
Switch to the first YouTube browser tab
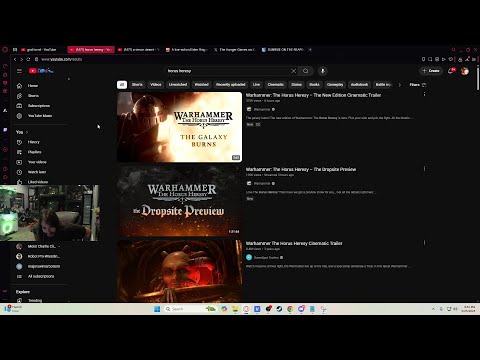(x=41, y=50)
